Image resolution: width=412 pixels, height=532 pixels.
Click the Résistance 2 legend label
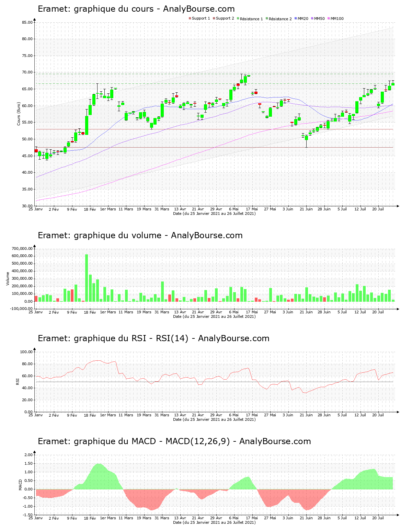(x=280, y=19)
